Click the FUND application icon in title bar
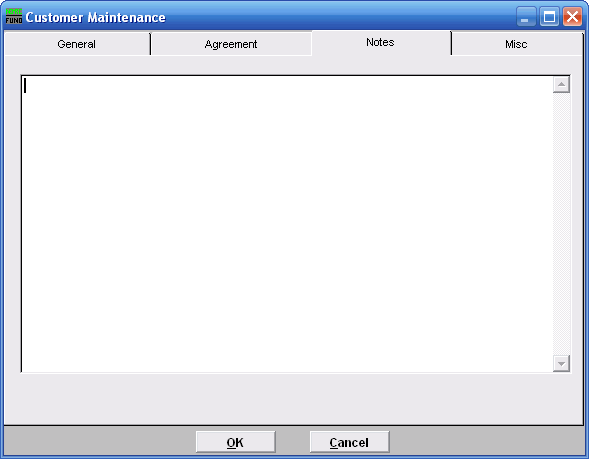Viewport: 589px width, 459px height. [x=14, y=16]
